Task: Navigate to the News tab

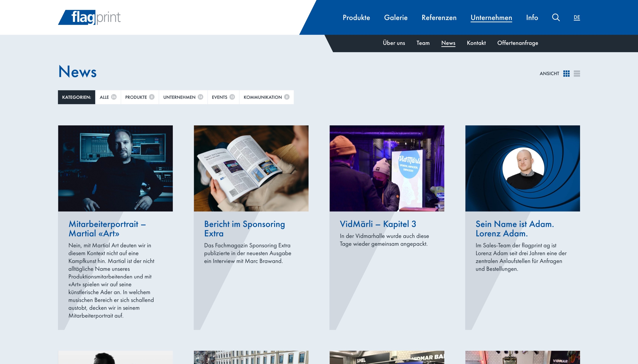Action: [x=448, y=43]
